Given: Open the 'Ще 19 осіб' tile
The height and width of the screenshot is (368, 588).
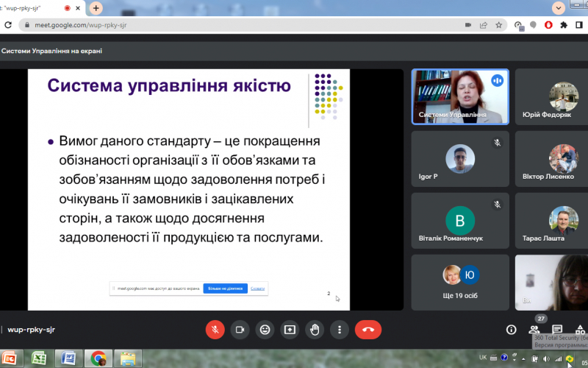Looking at the screenshot, I should [x=460, y=283].
